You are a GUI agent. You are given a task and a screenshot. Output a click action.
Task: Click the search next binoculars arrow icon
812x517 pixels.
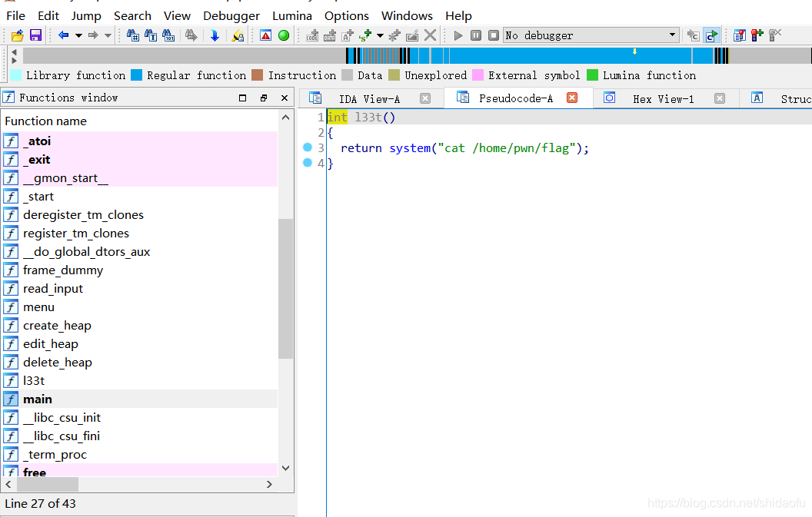pyautogui.click(x=191, y=35)
